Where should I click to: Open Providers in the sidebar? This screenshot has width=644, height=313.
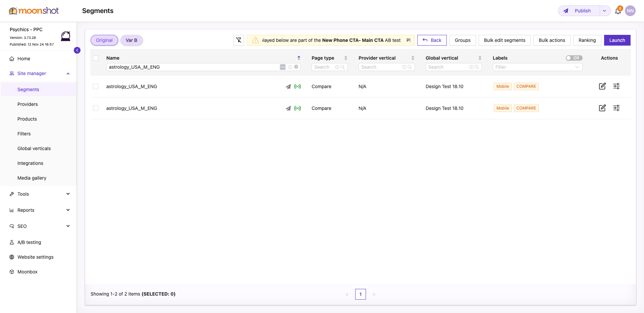click(x=28, y=104)
